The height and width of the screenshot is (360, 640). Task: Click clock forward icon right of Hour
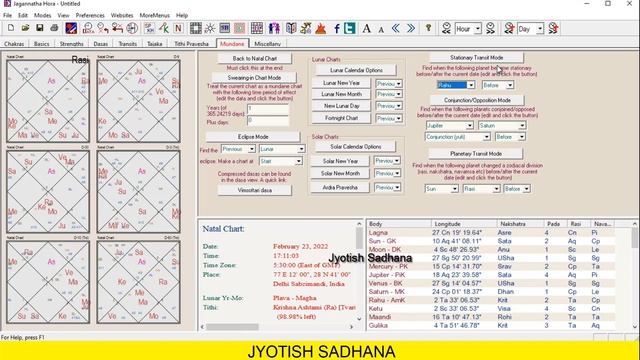pyautogui.click(x=491, y=28)
